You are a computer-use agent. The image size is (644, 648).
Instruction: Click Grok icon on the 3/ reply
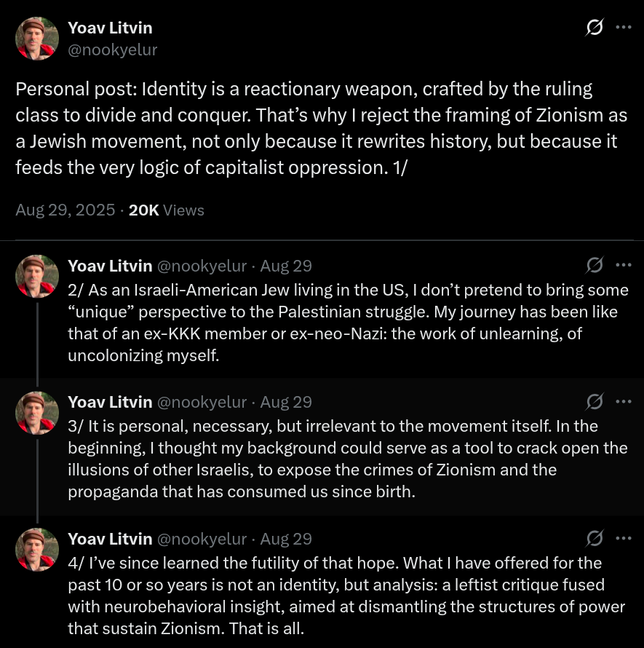pyautogui.click(x=595, y=401)
